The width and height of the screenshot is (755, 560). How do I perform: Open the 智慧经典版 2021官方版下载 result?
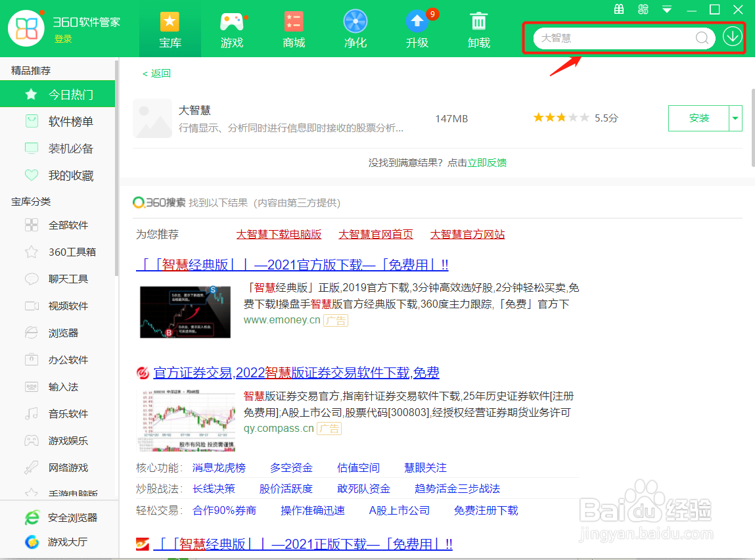(x=292, y=265)
